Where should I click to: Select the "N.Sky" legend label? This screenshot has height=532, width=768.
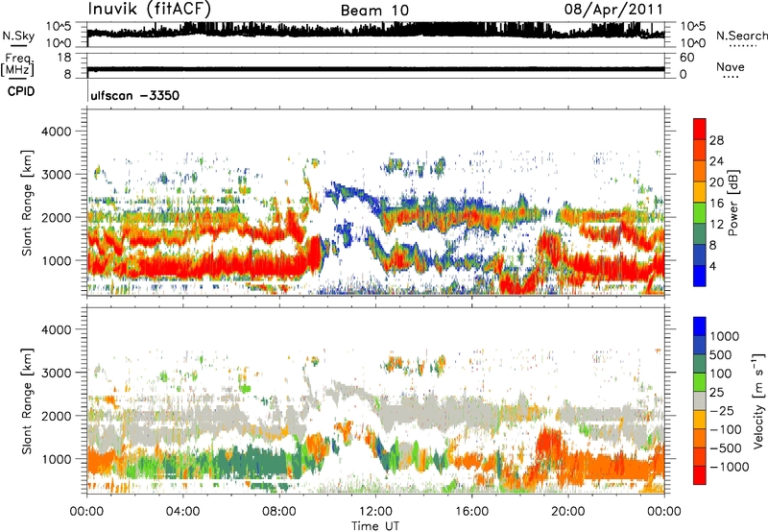(x=18, y=36)
